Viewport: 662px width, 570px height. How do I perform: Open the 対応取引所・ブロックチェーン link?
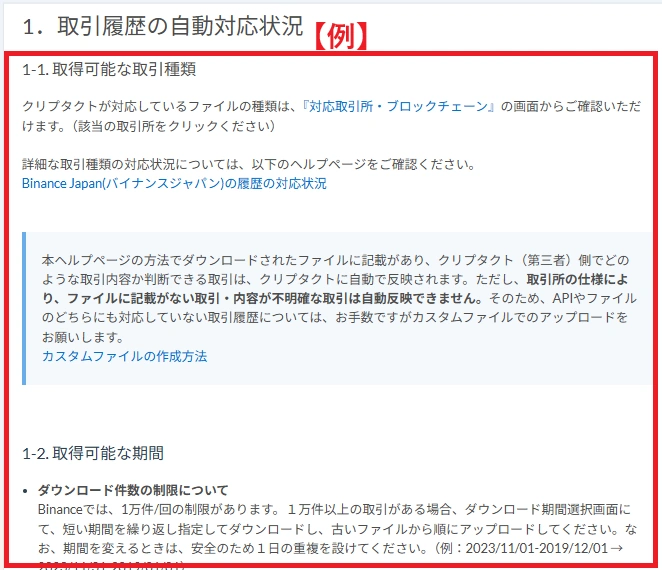click(x=399, y=106)
